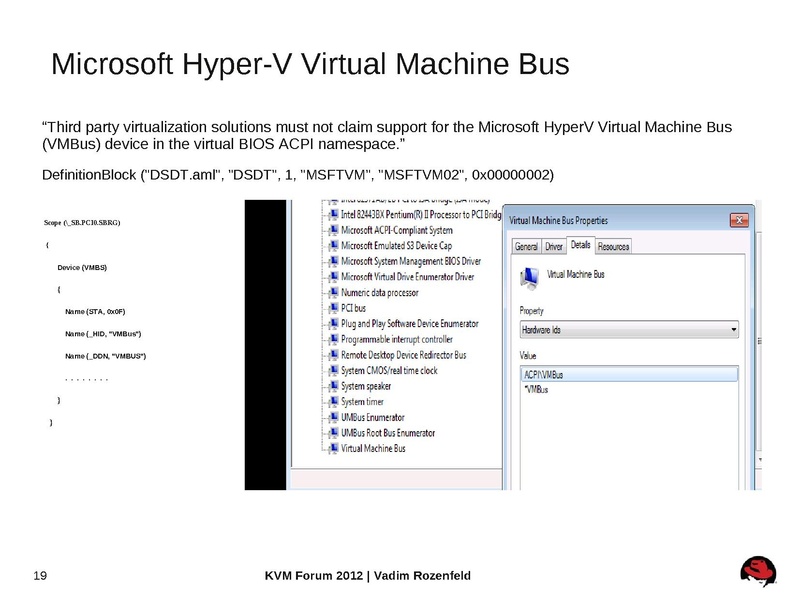Open the Hardware Ids property dropdown
The image size is (800, 600).
733,327
